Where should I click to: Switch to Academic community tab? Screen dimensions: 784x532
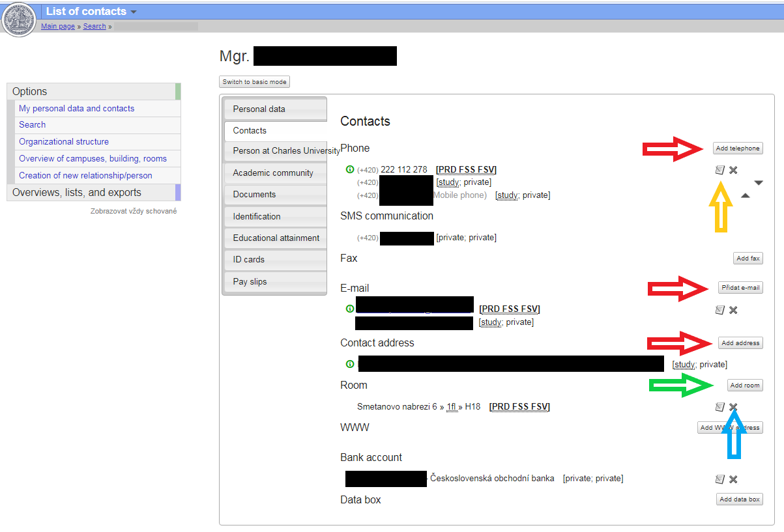275,173
